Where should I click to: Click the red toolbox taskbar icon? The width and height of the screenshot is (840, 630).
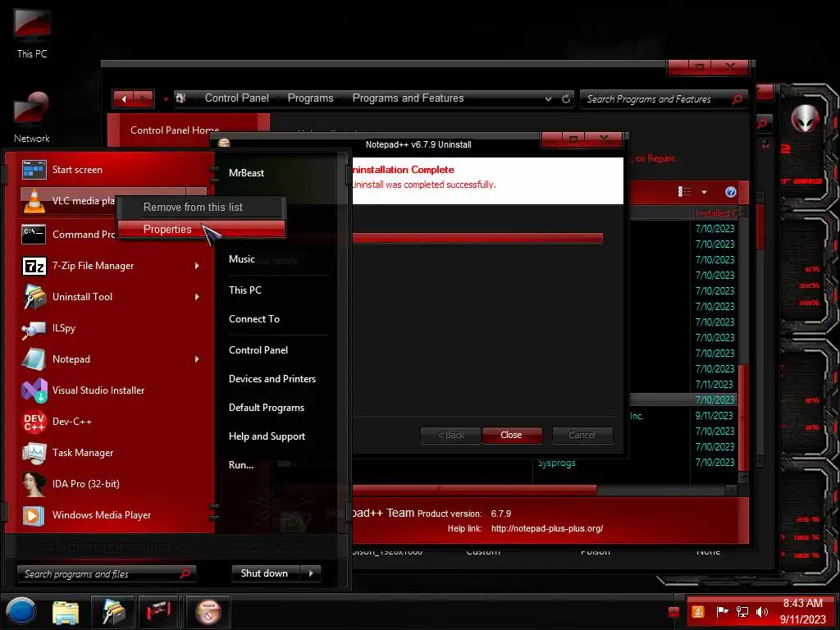158,612
